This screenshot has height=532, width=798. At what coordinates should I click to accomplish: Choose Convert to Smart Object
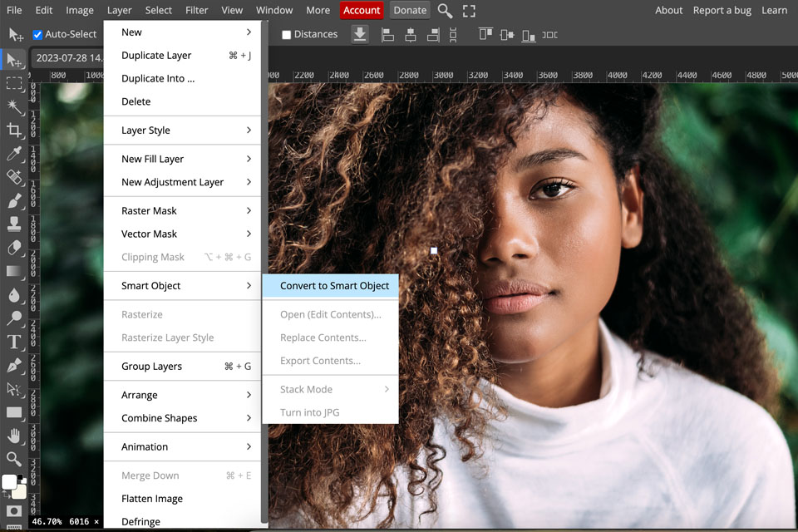[x=334, y=286]
